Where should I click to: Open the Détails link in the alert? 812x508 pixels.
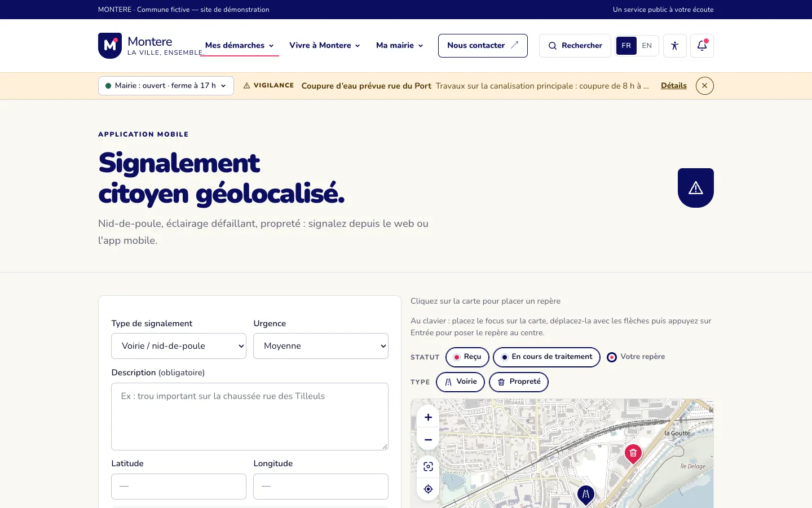[674, 86]
